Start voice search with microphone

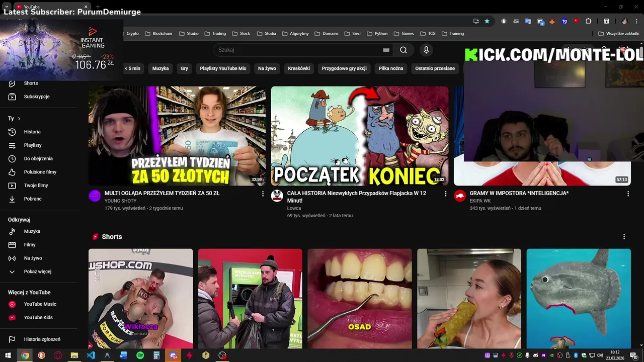pyautogui.click(x=426, y=50)
